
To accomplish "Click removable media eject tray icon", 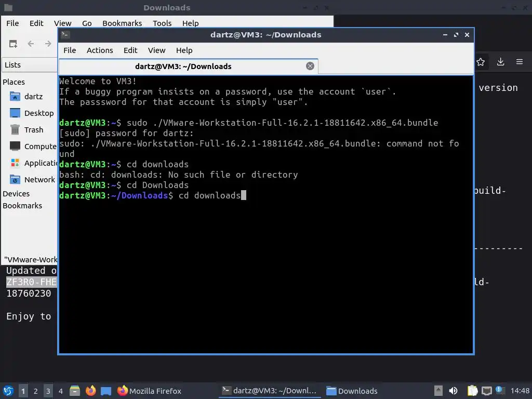I will pos(438,391).
